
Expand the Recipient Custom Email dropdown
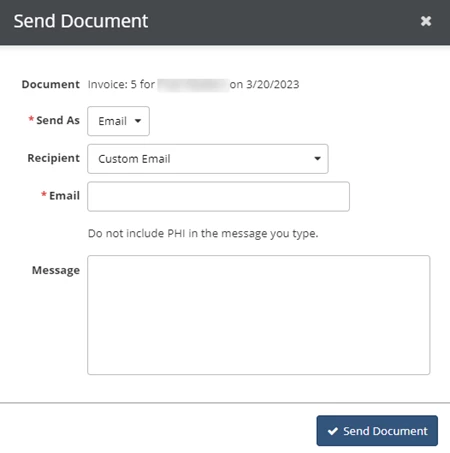[x=208, y=159]
